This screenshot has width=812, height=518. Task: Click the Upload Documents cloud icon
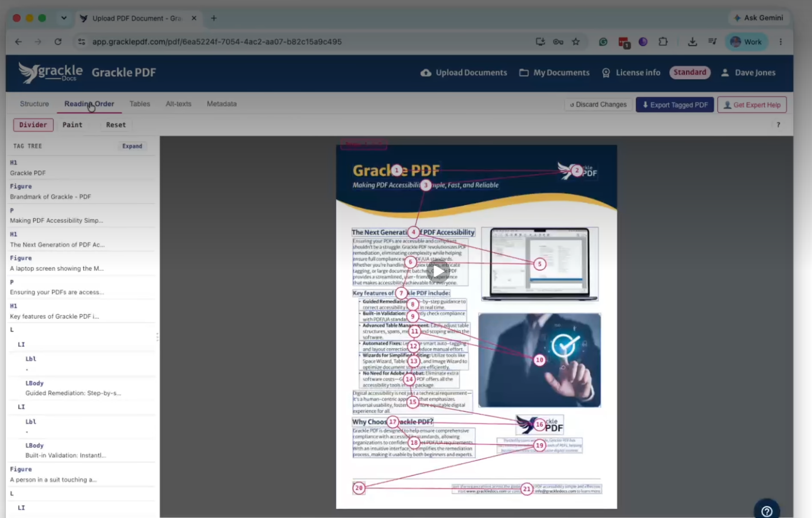click(425, 73)
